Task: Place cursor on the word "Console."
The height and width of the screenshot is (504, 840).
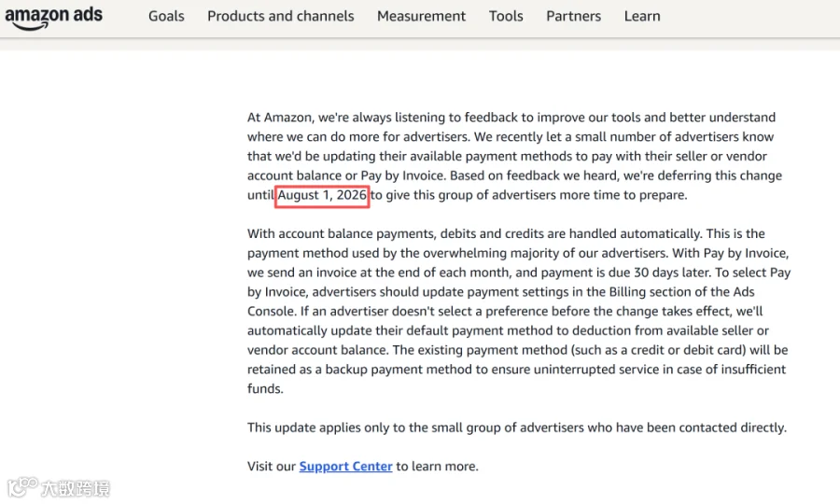Action: (x=272, y=311)
